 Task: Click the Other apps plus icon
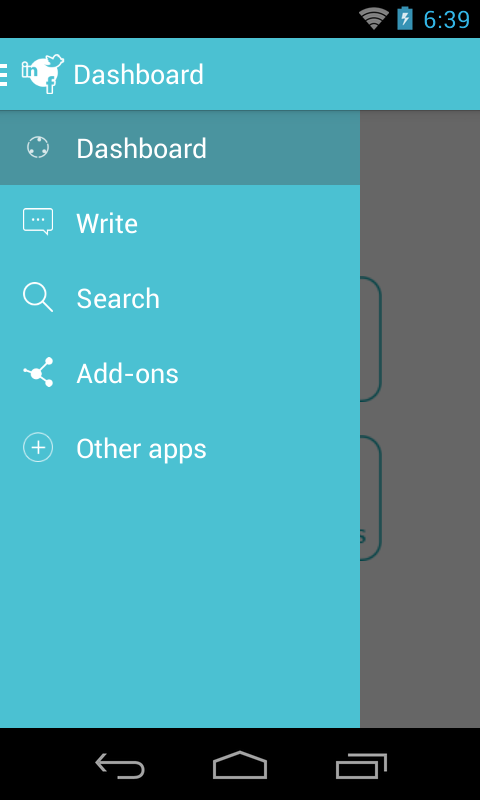coord(38,447)
